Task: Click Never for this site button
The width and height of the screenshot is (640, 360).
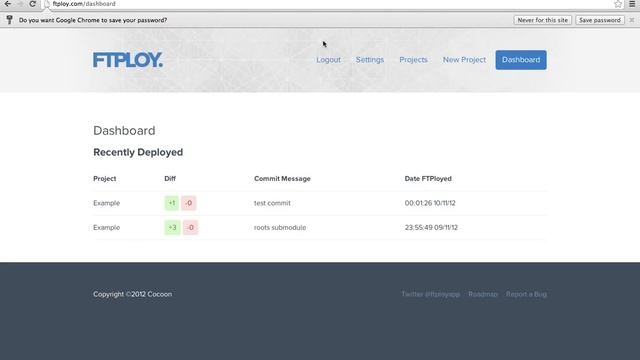Action: 542,20
